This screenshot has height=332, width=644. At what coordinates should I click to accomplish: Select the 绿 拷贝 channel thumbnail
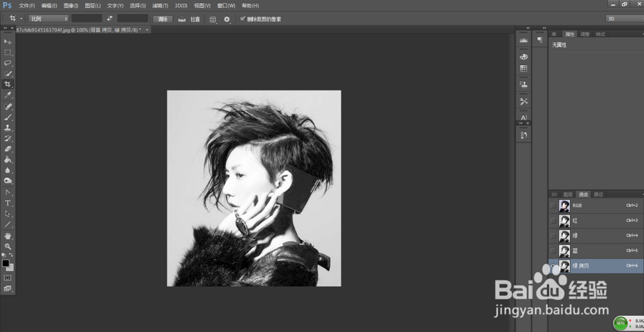pyautogui.click(x=564, y=266)
